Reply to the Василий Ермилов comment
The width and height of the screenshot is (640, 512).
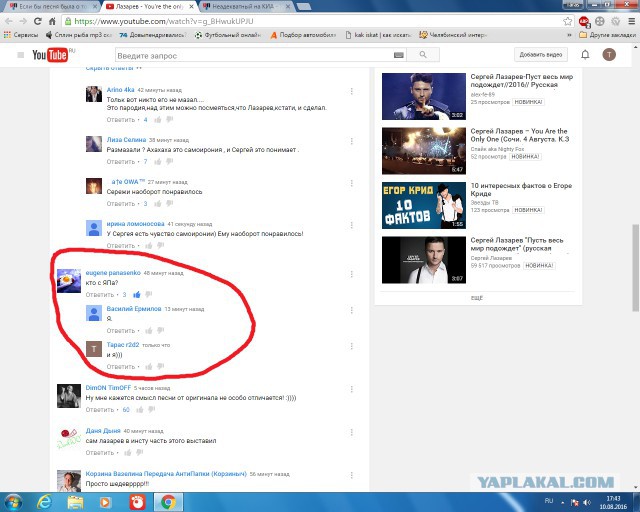[120, 331]
